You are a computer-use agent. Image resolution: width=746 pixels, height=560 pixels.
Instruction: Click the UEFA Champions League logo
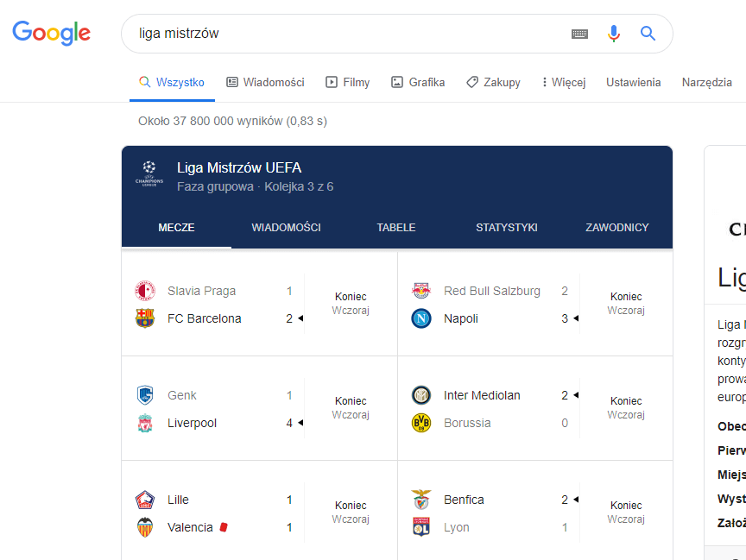149,173
